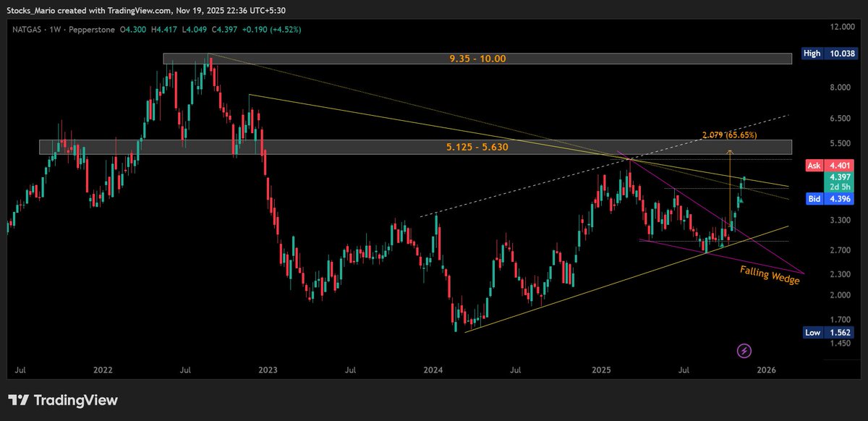868x421 pixels.
Task: Click the 2023 time axis label
Action: (268, 370)
